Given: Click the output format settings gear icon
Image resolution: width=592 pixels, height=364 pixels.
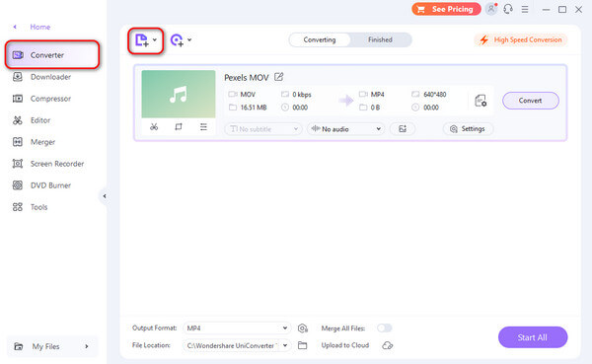Looking at the screenshot, I should pos(303,328).
